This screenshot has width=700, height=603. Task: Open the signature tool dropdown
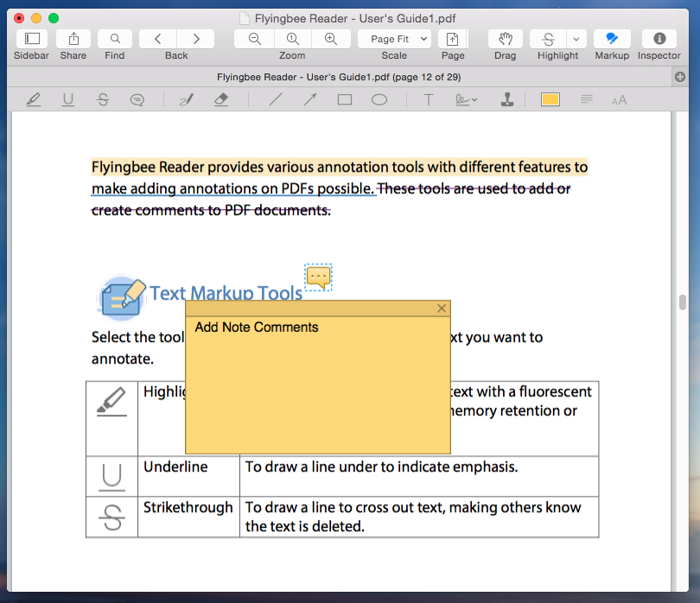point(466,99)
